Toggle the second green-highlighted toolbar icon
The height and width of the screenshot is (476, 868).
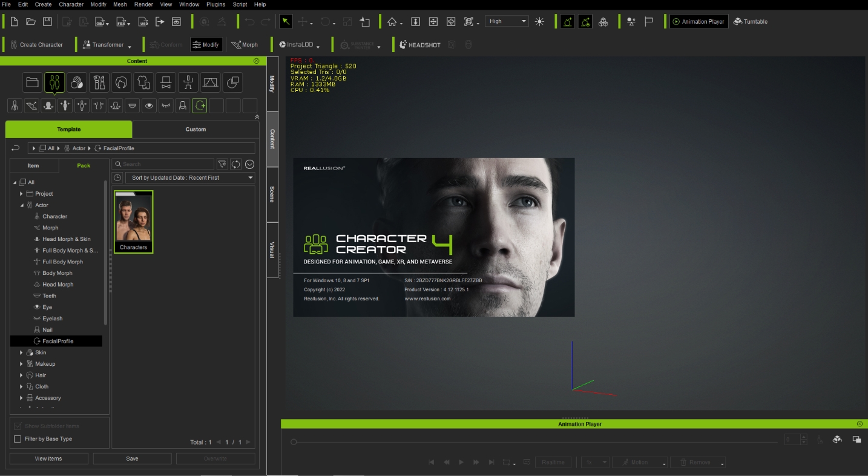coord(585,22)
